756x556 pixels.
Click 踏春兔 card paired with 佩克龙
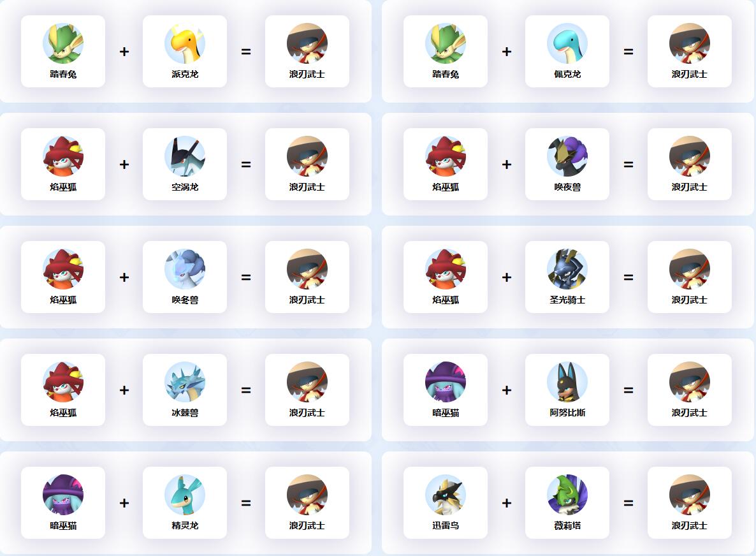[446, 52]
